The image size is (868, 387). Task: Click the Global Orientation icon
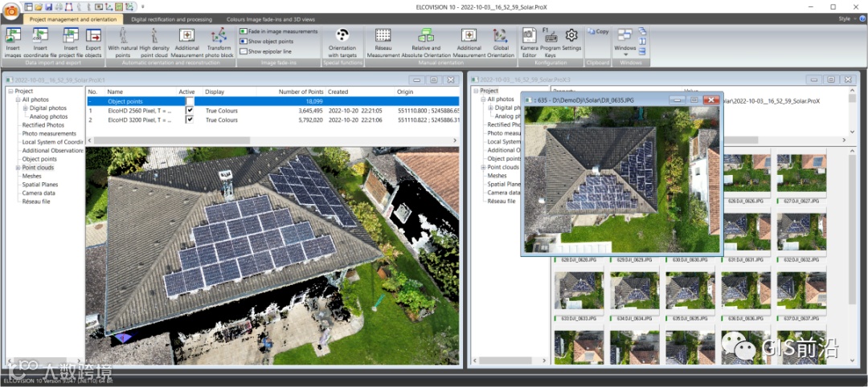(501, 42)
